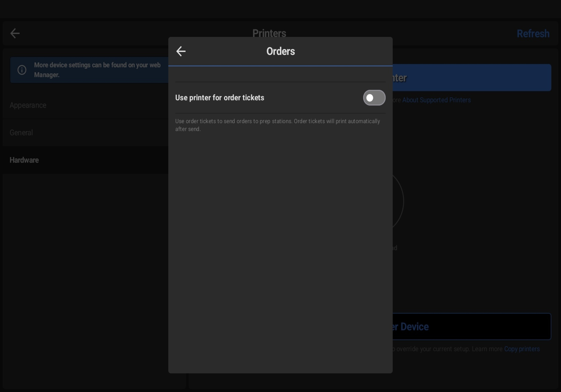
Task: Click the 'Use printer for order tickets' label
Action: [x=219, y=98]
